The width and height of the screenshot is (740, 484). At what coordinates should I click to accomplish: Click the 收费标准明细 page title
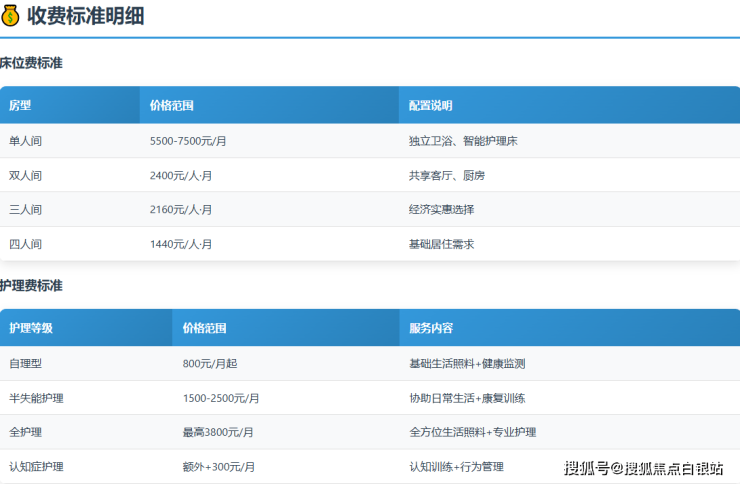(x=85, y=16)
